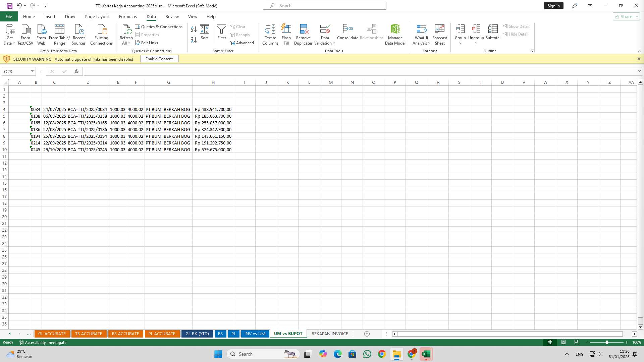Open the automatic update of links warning
The image size is (644, 362).
(94, 59)
